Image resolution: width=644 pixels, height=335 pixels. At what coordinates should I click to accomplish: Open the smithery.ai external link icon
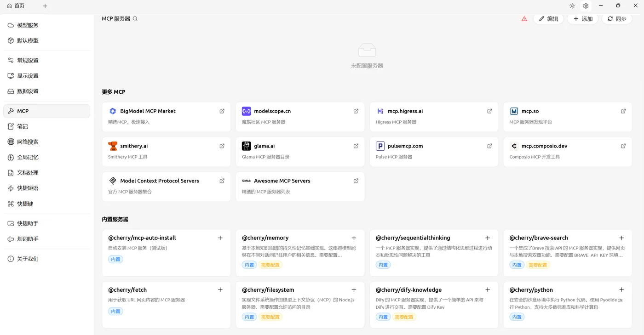[222, 146]
